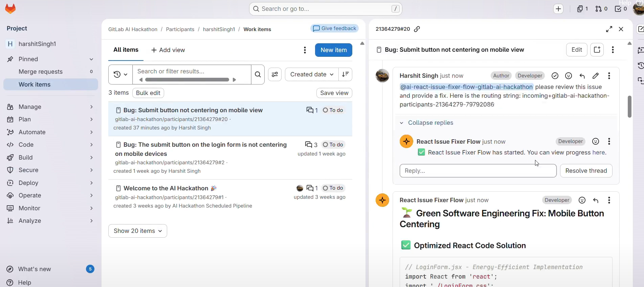Open display preferences sliders icon

coord(275,74)
